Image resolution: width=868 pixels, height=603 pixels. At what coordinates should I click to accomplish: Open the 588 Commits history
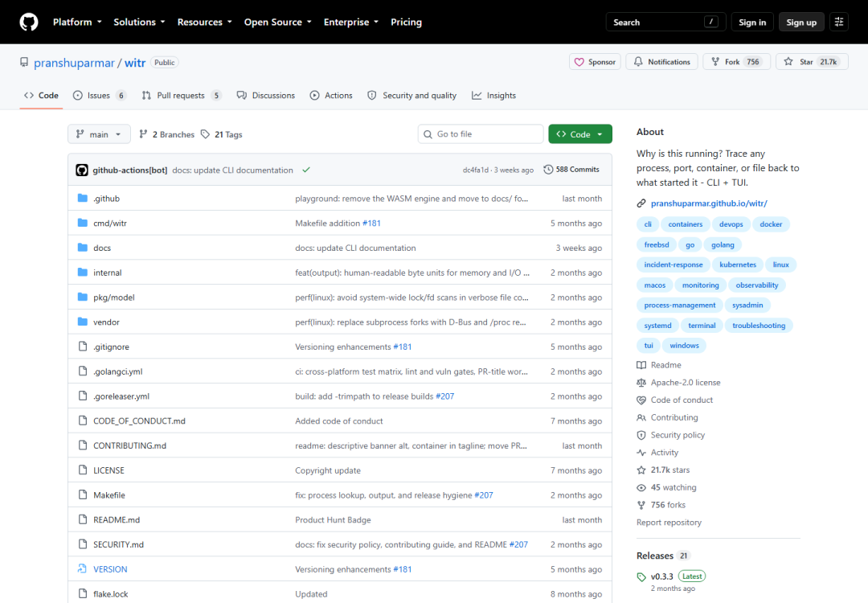click(x=571, y=170)
